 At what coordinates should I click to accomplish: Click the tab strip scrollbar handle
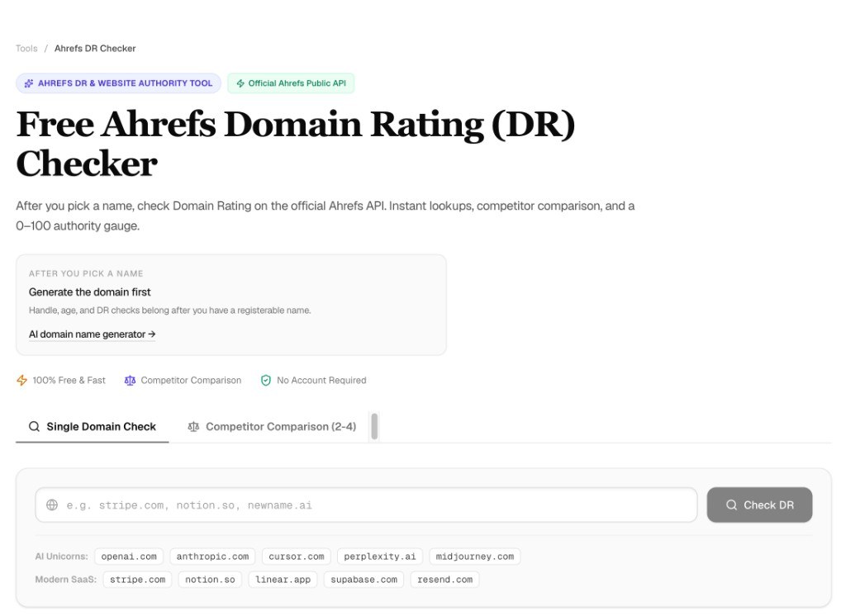pyautogui.click(x=374, y=426)
